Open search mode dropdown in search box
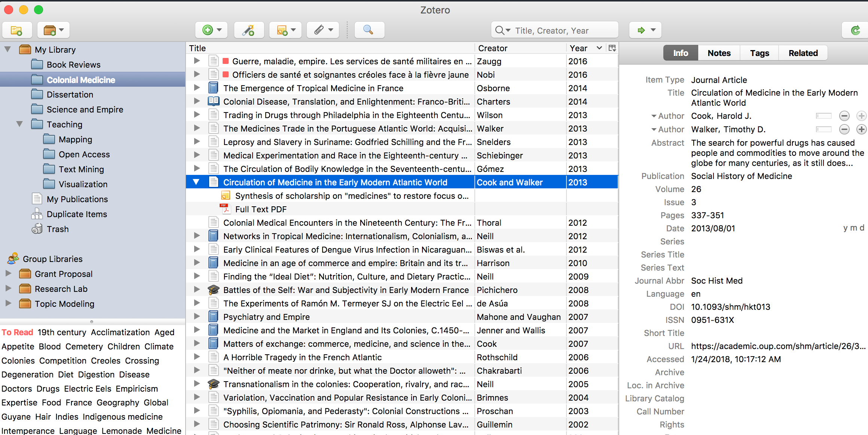Image resolution: width=868 pixels, height=435 pixels. 503,30
